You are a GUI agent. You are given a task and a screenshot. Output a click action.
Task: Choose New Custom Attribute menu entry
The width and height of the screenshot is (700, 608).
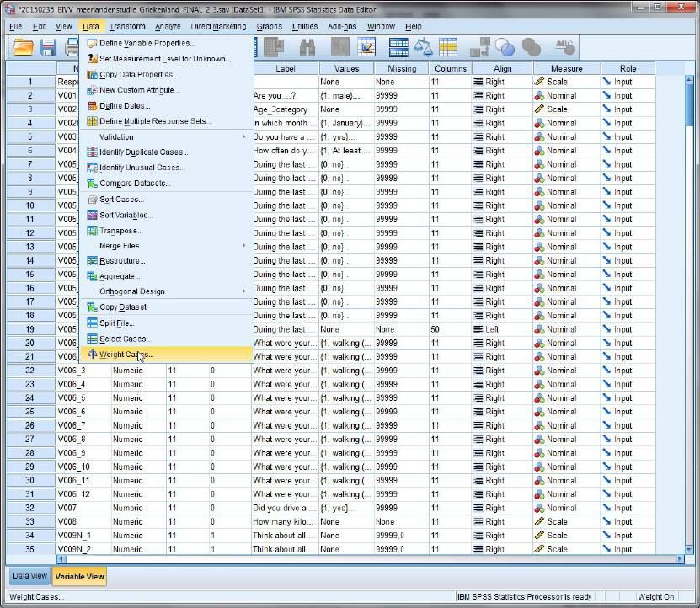coord(166,90)
